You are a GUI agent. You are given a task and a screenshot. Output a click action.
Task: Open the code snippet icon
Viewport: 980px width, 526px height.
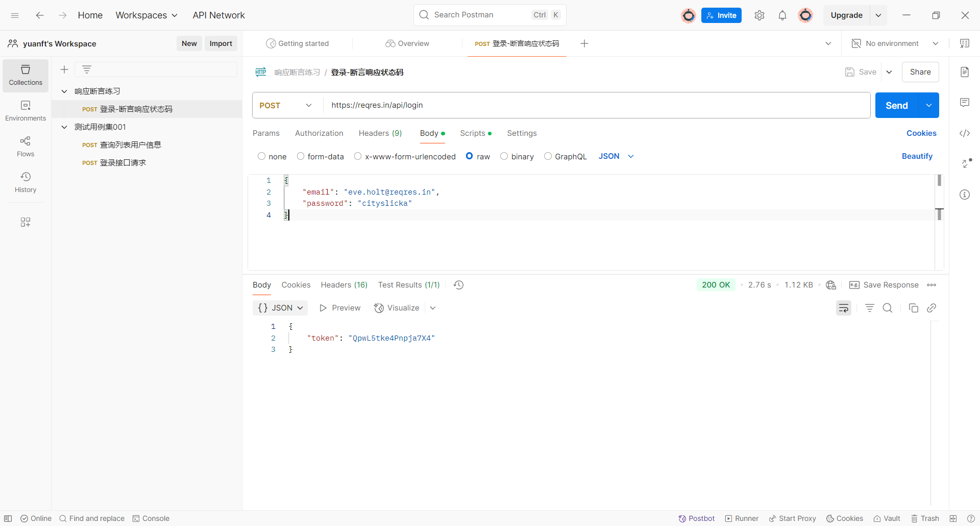coord(965,133)
